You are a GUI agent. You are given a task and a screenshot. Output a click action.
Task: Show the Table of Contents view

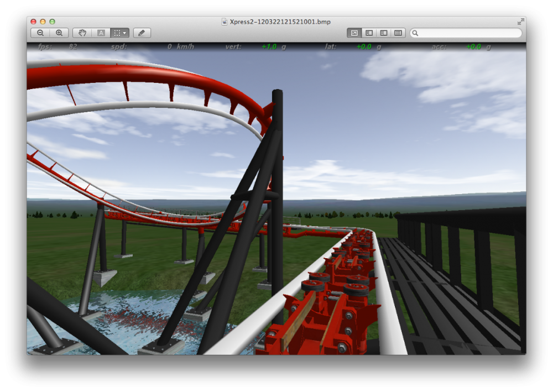383,33
